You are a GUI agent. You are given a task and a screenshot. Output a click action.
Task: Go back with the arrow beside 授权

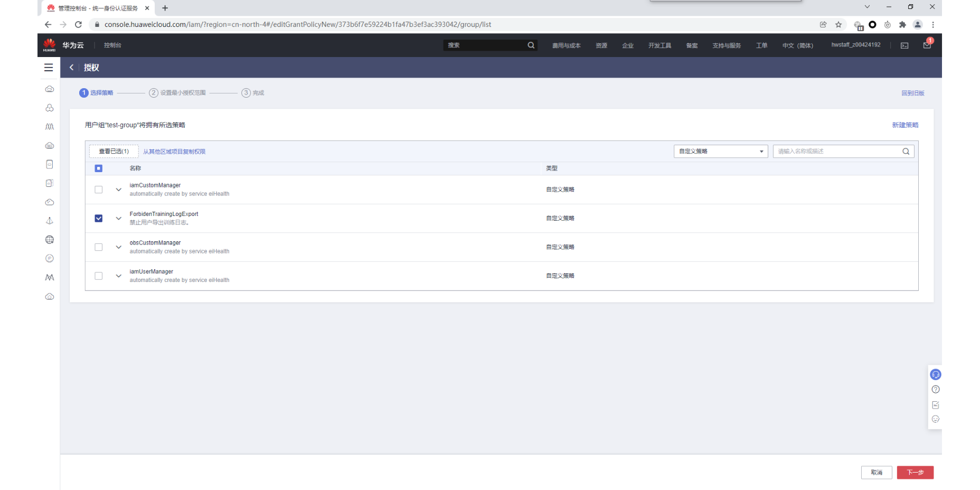71,68
